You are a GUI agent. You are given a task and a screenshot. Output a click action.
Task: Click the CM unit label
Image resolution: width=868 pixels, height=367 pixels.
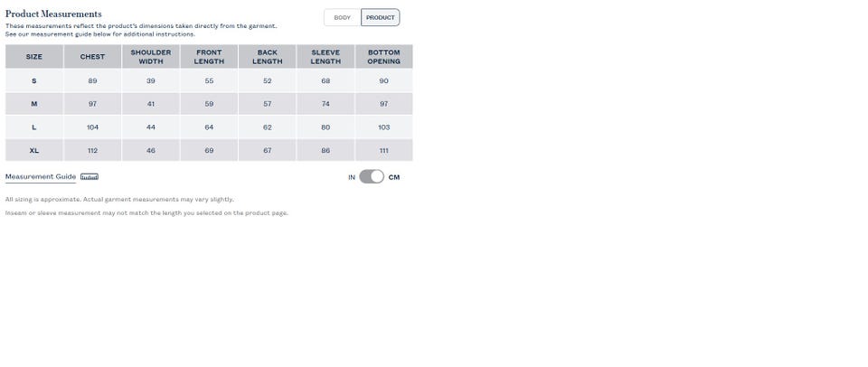[x=394, y=177]
